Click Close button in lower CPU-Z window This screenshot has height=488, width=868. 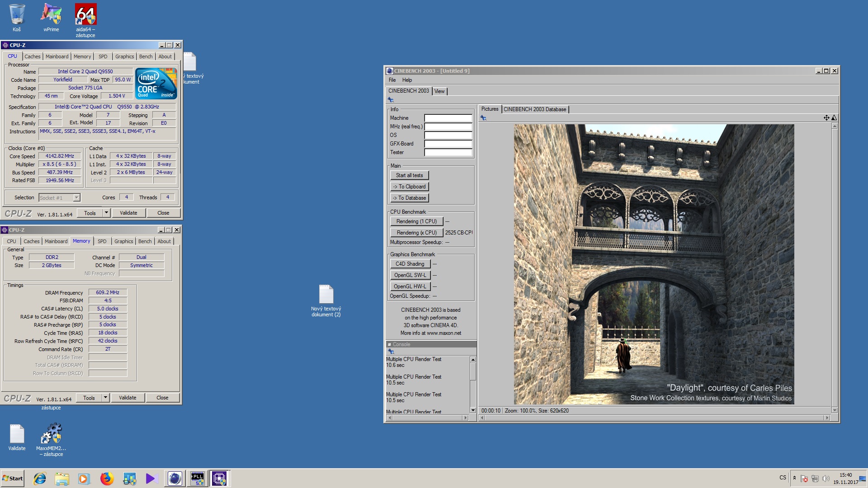pyautogui.click(x=162, y=398)
